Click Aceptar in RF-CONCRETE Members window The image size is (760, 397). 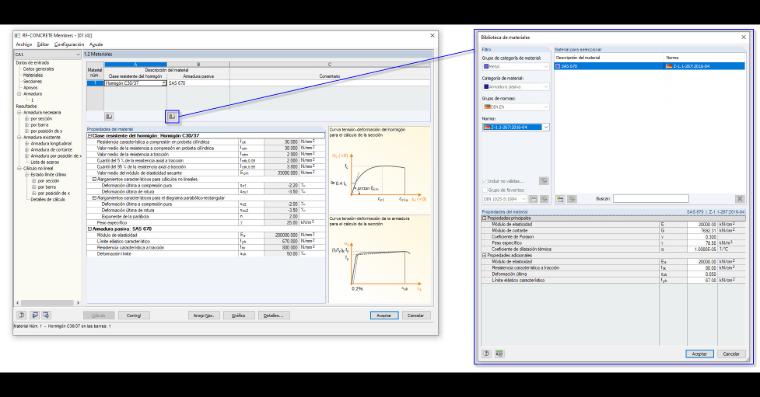[x=384, y=316]
